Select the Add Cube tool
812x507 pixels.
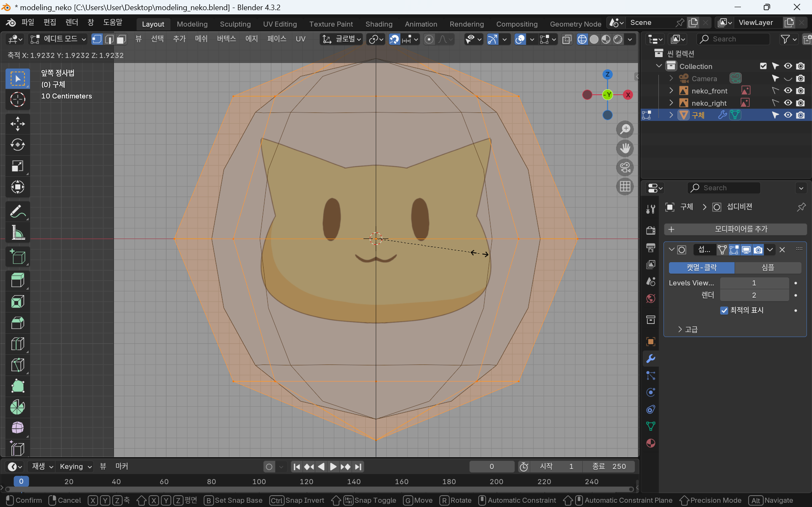click(x=17, y=257)
